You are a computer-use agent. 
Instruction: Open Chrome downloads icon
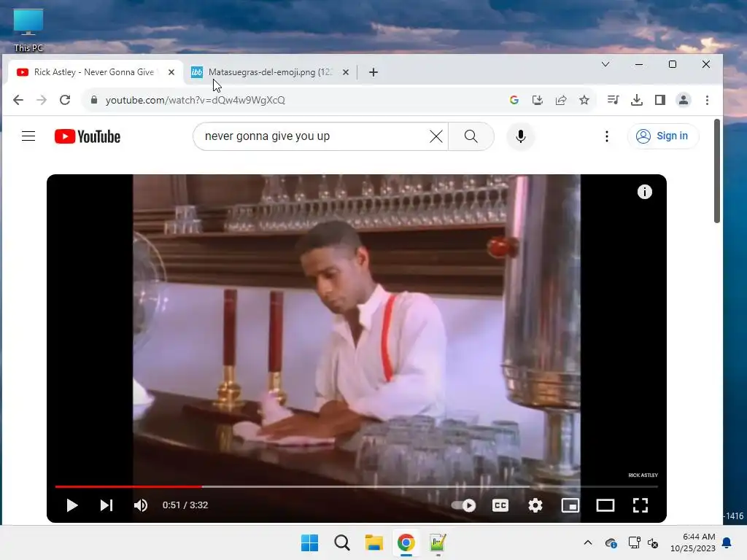click(x=636, y=100)
